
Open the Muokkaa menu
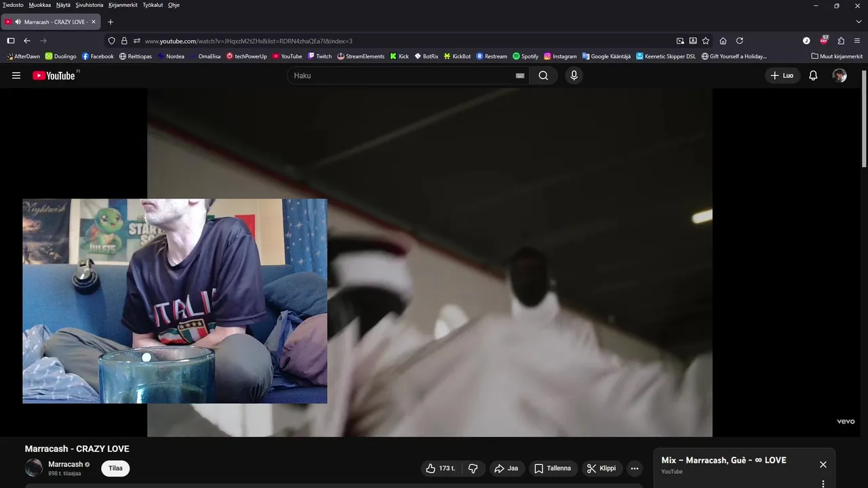tap(39, 5)
